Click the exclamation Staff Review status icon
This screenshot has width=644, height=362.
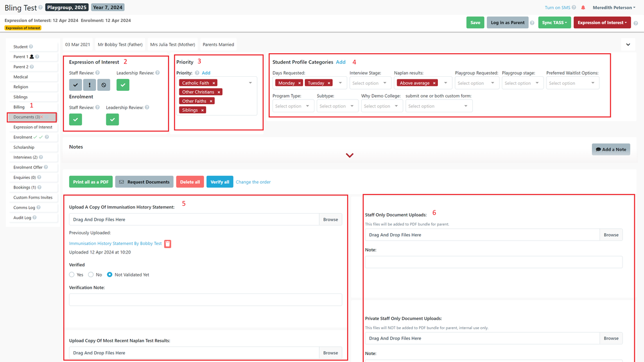pyautogui.click(x=89, y=84)
